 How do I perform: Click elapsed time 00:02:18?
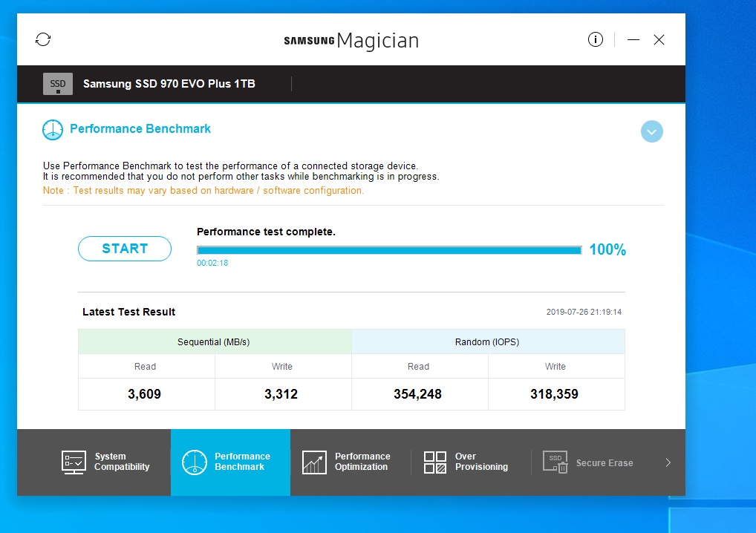(x=212, y=263)
